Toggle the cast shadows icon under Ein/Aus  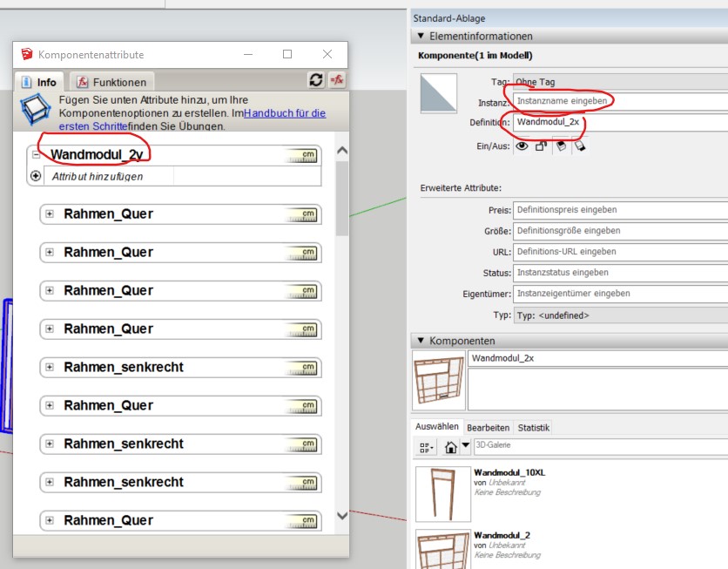tap(560, 146)
